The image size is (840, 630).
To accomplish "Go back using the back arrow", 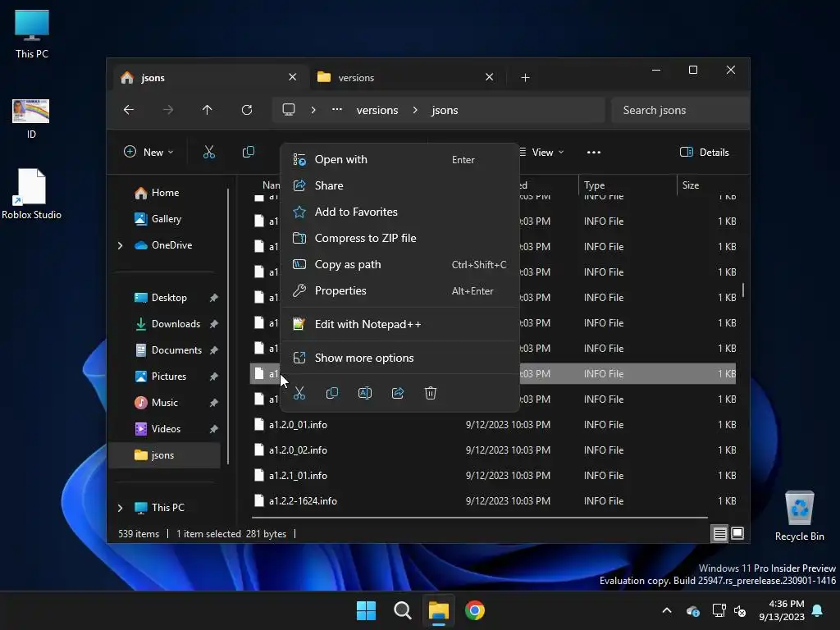I will point(129,110).
